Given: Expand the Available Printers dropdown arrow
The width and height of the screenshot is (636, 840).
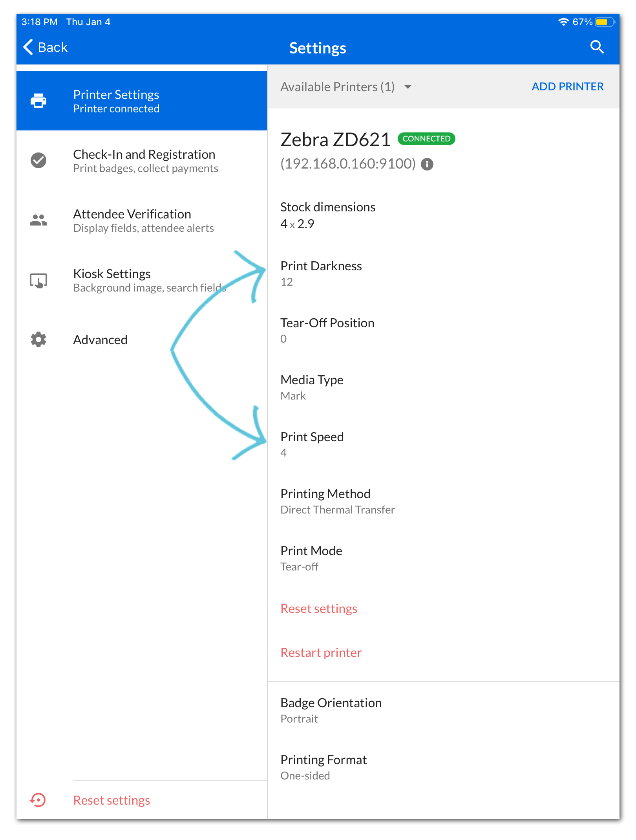Looking at the screenshot, I should (x=408, y=87).
